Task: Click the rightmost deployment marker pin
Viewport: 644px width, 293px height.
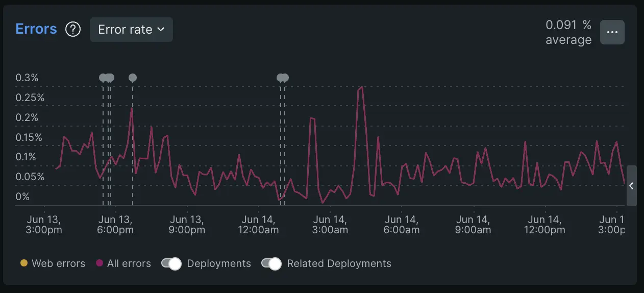Action: (285, 78)
